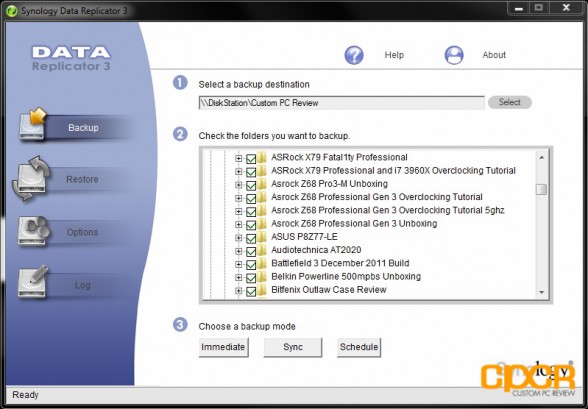Switch to the Options tab label

coord(82,232)
